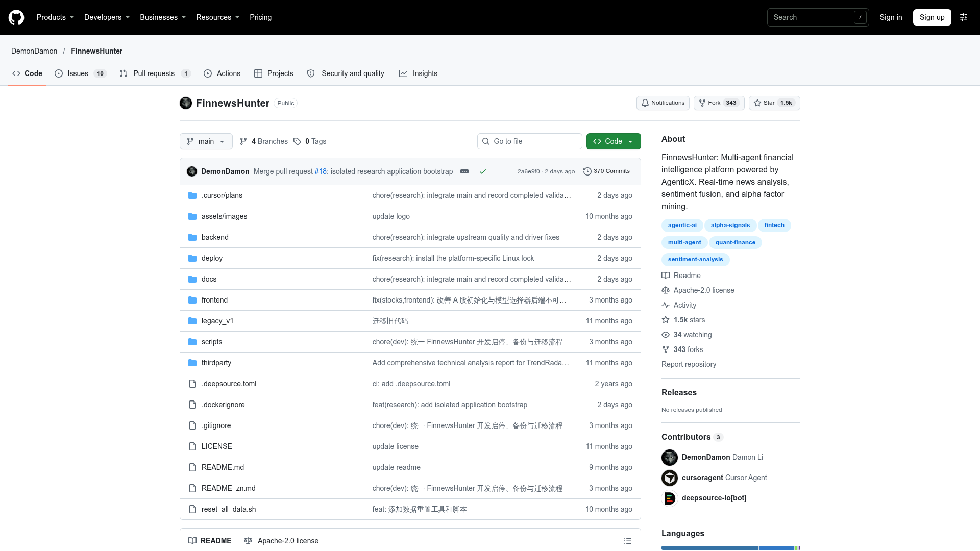Open the accessibility settings sliders icon
Viewport: 980px width, 551px height.
click(964, 17)
